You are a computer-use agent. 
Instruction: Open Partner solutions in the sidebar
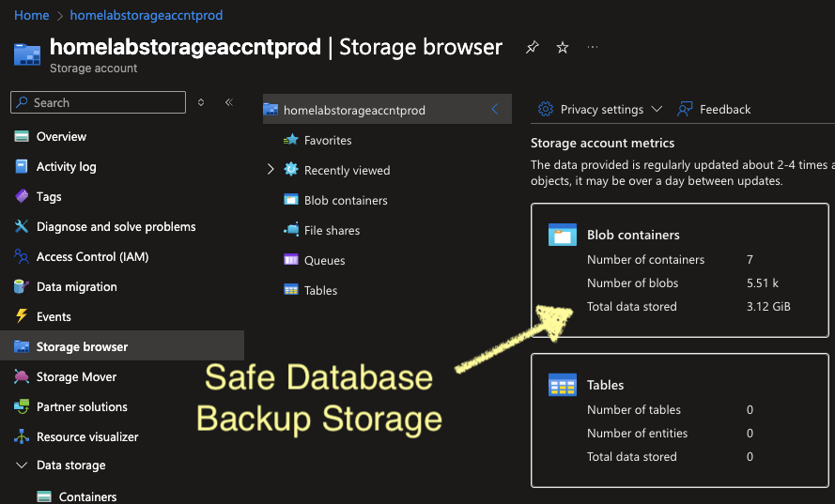(82, 406)
